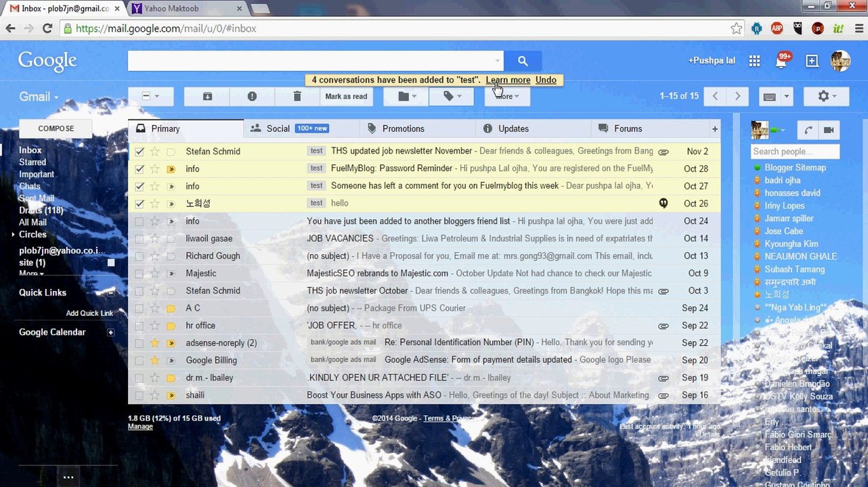Click in the mail search field
The image size is (868, 487).
[x=316, y=61]
